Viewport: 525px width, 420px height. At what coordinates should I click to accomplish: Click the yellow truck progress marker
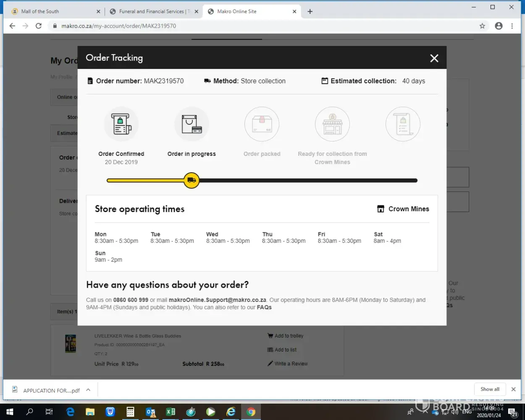[192, 181]
